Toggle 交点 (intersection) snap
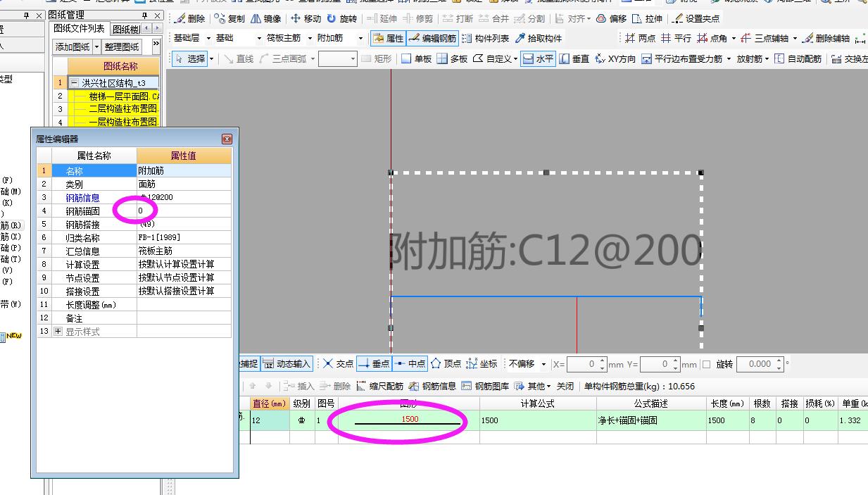The width and height of the screenshot is (868, 495). coord(338,364)
